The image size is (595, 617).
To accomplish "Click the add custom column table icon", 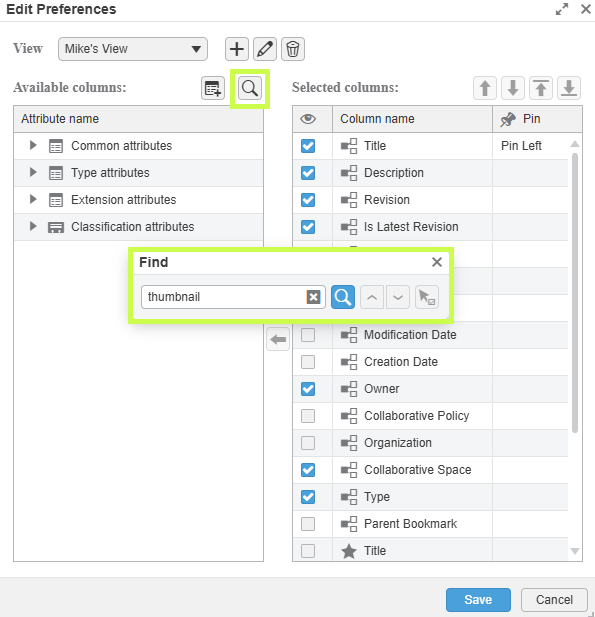I will coord(213,88).
